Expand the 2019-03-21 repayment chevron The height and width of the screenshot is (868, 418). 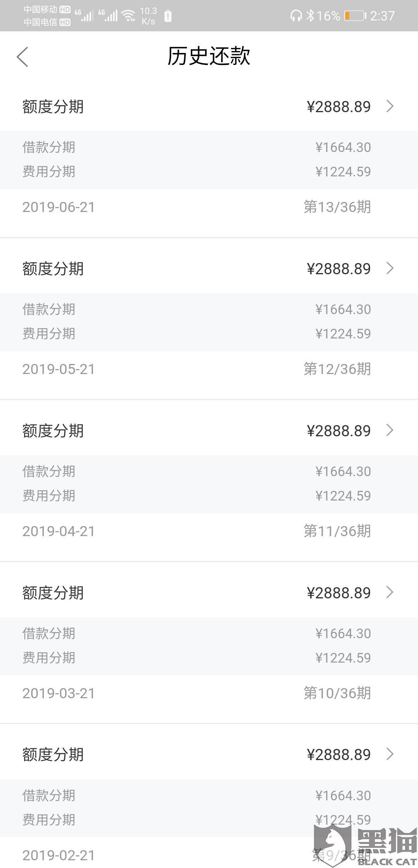pos(390,592)
